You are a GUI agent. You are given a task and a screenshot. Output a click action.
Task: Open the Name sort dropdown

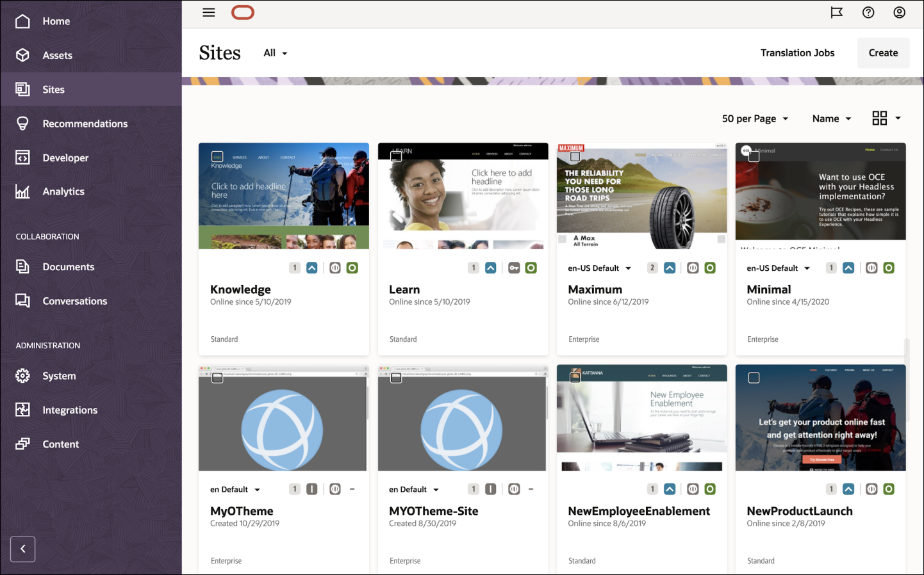click(x=831, y=118)
